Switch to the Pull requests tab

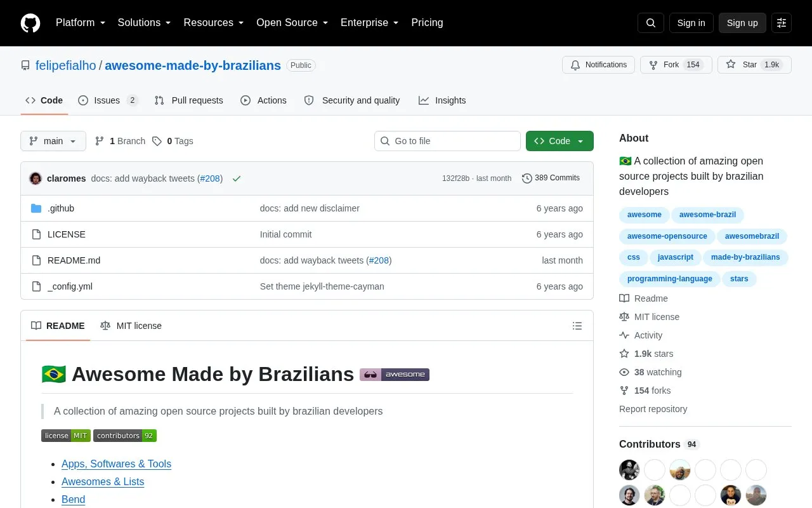[188, 100]
